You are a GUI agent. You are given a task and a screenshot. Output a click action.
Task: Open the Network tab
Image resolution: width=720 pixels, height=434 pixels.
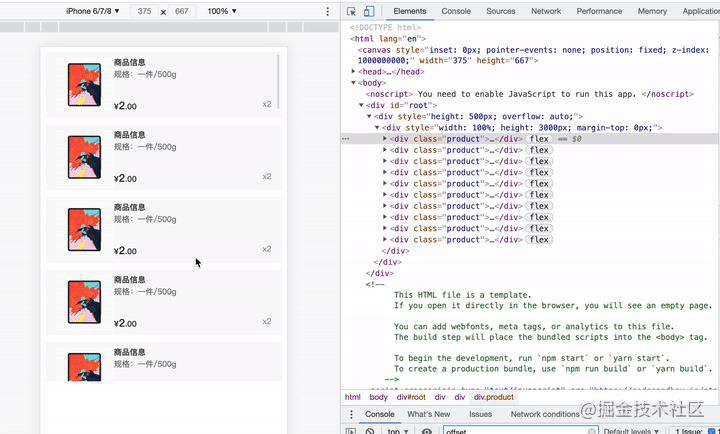click(x=546, y=11)
